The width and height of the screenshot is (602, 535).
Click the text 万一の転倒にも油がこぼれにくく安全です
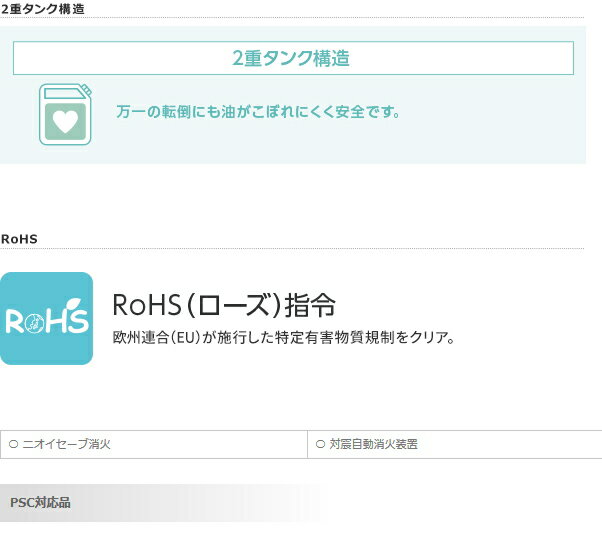click(x=257, y=112)
